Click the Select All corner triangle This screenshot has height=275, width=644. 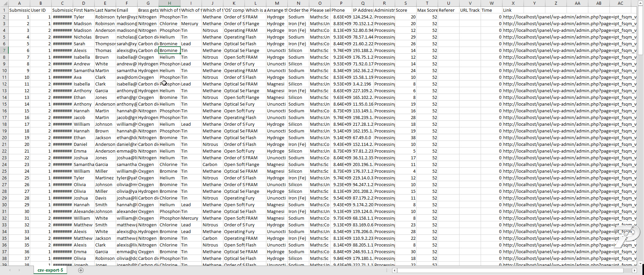coord(4,3)
